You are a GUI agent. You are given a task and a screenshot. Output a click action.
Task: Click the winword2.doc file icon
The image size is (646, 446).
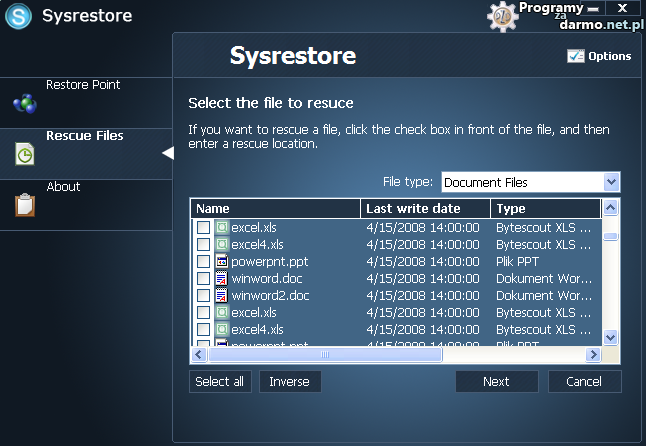coord(222,296)
